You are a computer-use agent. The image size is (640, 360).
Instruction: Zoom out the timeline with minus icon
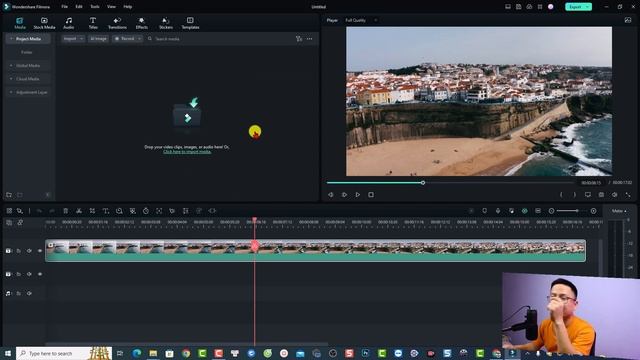click(x=551, y=211)
